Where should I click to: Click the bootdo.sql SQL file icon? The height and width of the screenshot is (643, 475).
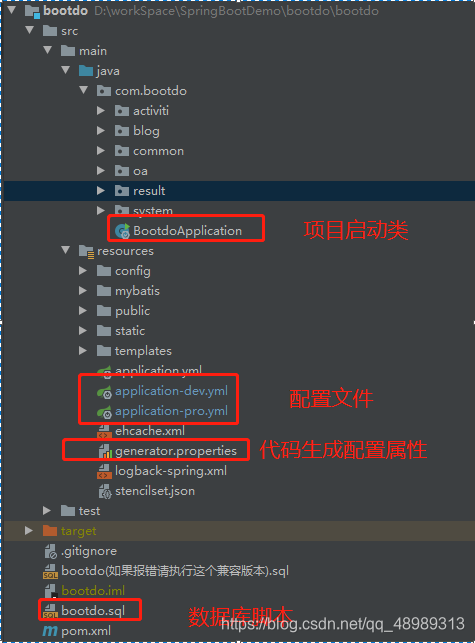(x=50, y=611)
